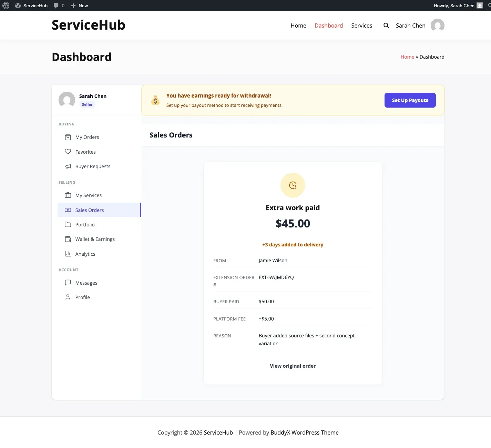Click the Sales Orders banknote icon
The image size is (491, 448).
tap(68, 210)
